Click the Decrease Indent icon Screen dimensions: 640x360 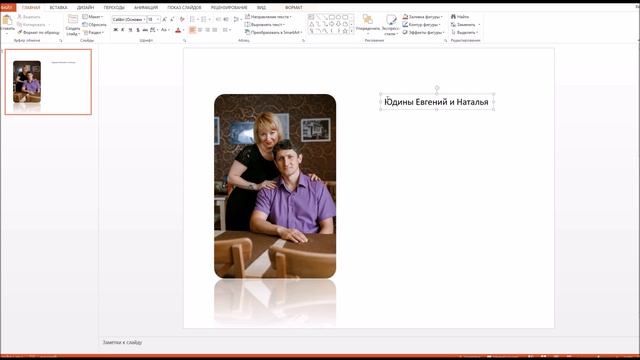pyautogui.click(x=218, y=19)
